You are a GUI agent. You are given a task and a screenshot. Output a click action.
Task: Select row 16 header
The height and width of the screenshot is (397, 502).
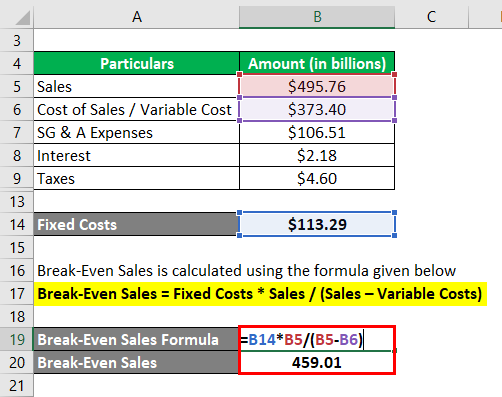coord(17,270)
